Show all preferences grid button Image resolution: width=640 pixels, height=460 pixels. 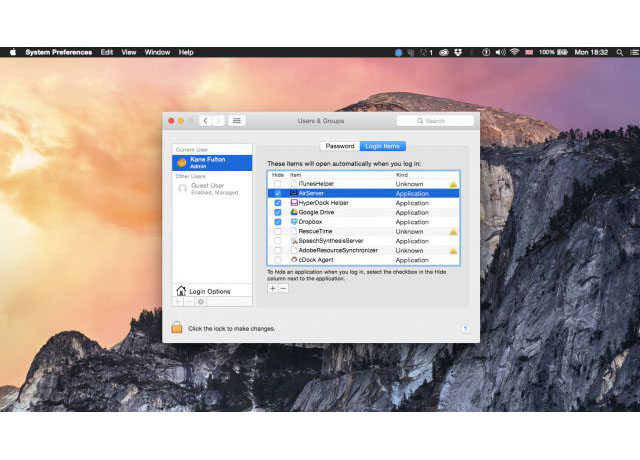pyautogui.click(x=237, y=121)
